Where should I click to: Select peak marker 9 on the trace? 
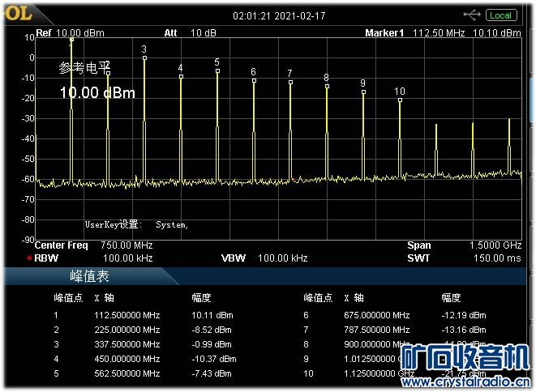point(364,92)
